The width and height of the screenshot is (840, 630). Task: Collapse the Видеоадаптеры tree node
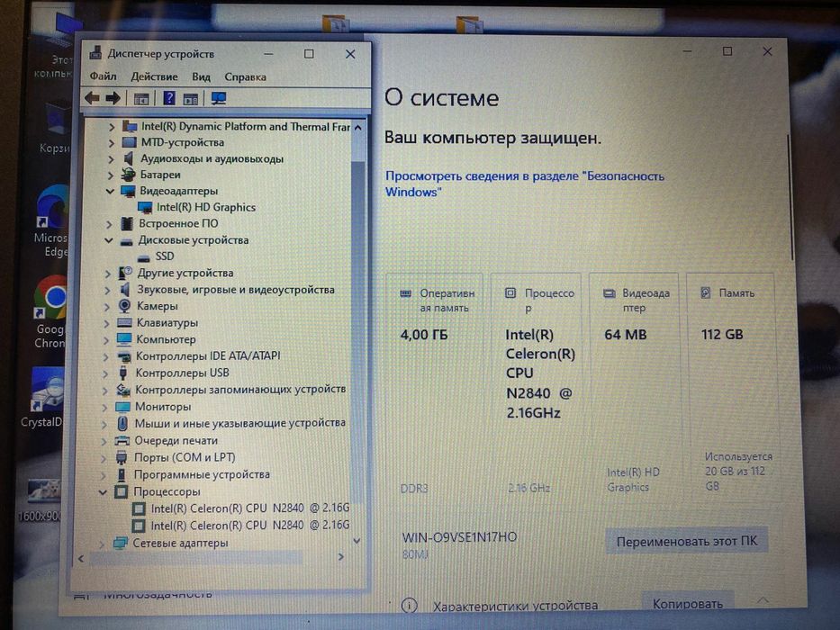click(x=110, y=191)
